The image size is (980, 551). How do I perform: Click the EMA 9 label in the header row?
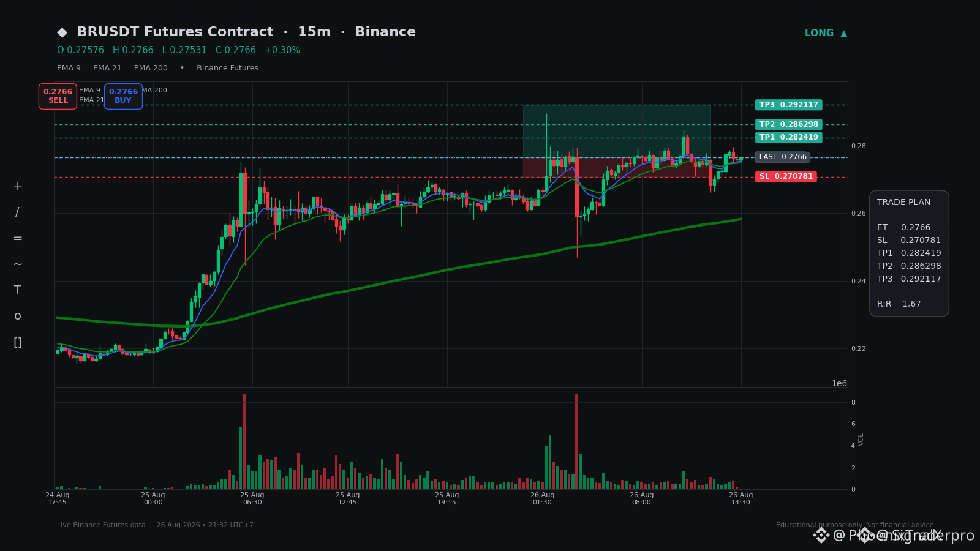69,68
